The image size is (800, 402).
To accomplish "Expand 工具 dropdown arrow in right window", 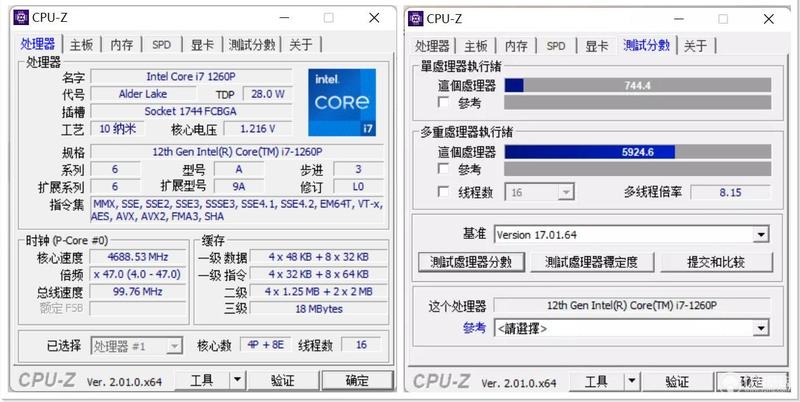I will (x=632, y=381).
